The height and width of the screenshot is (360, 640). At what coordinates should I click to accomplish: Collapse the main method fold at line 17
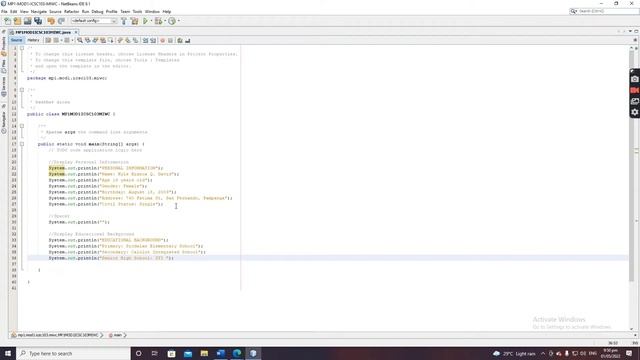pos(22,144)
